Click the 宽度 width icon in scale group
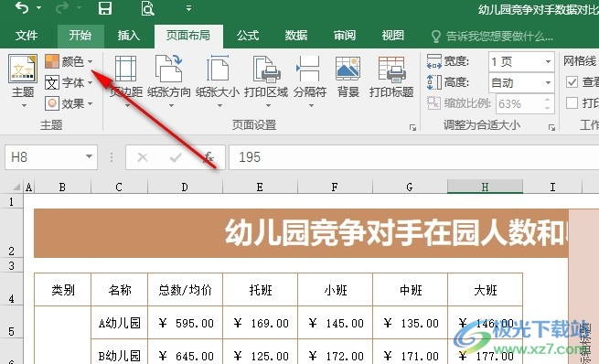Viewport: 599px width, 364px height. tap(434, 61)
